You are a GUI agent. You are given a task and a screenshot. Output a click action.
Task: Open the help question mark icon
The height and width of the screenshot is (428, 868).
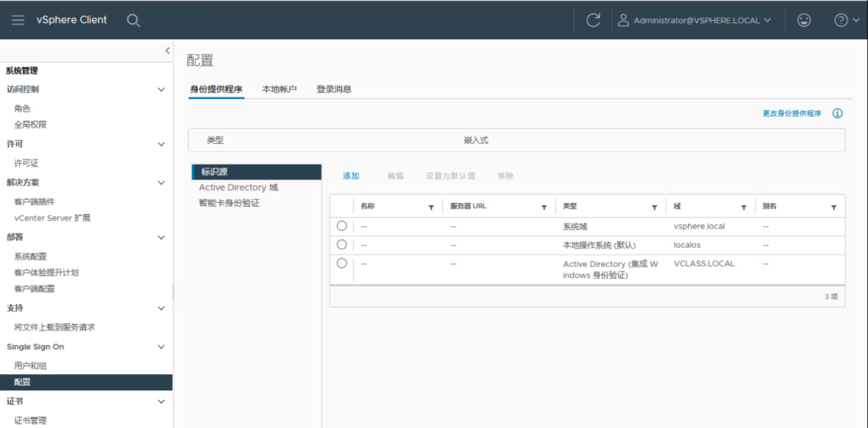pyautogui.click(x=841, y=20)
